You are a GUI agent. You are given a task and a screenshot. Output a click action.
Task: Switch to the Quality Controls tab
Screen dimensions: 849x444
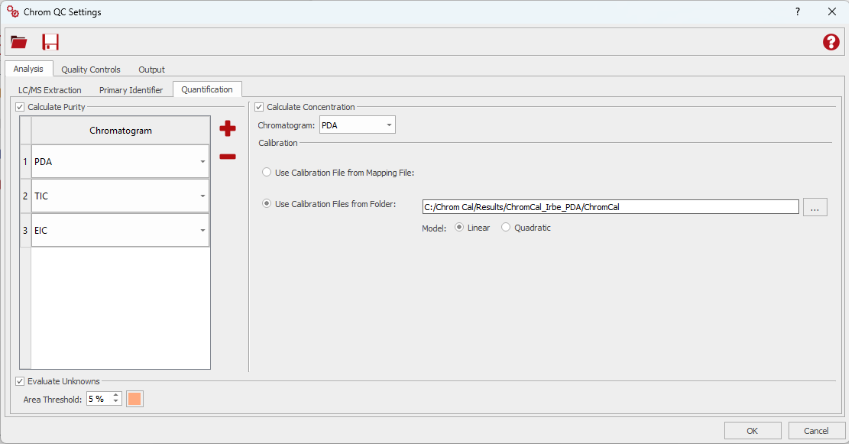click(x=90, y=69)
